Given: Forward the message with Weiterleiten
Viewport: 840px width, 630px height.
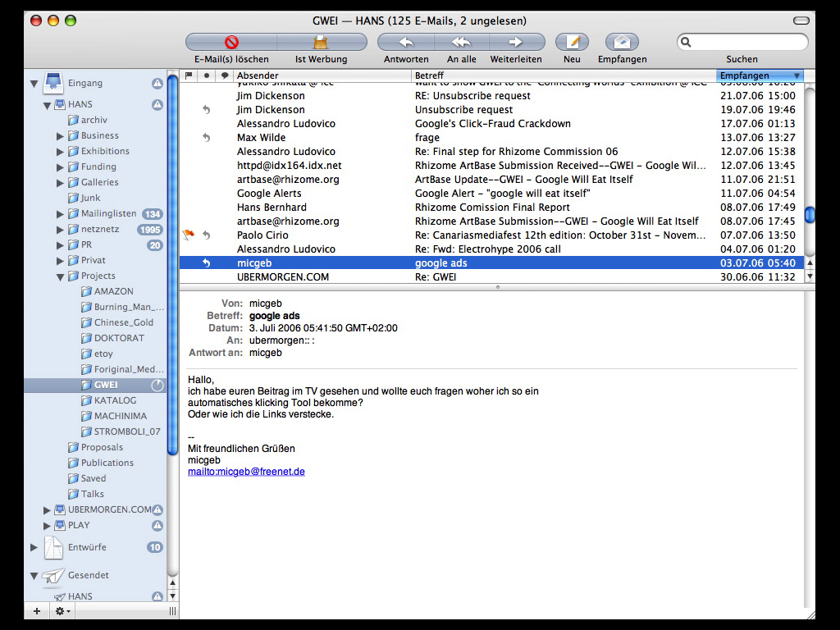Looking at the screenshot, I should point(516,42).
